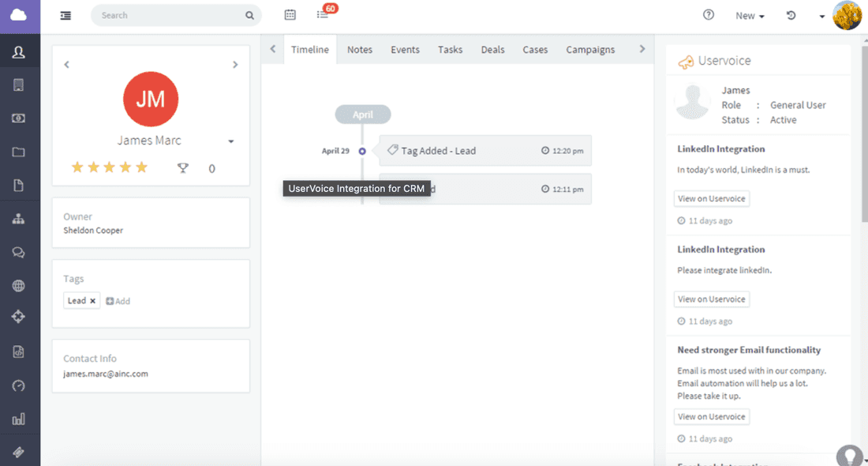Switch to the Notes tab
Screen dimensions: 868x466
(359, 49)
